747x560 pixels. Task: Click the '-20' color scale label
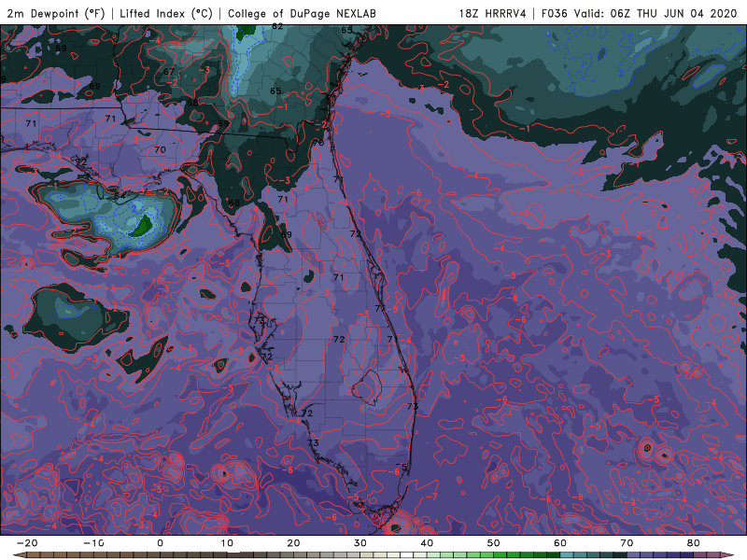pyautogui.click(x=27, y=543)
